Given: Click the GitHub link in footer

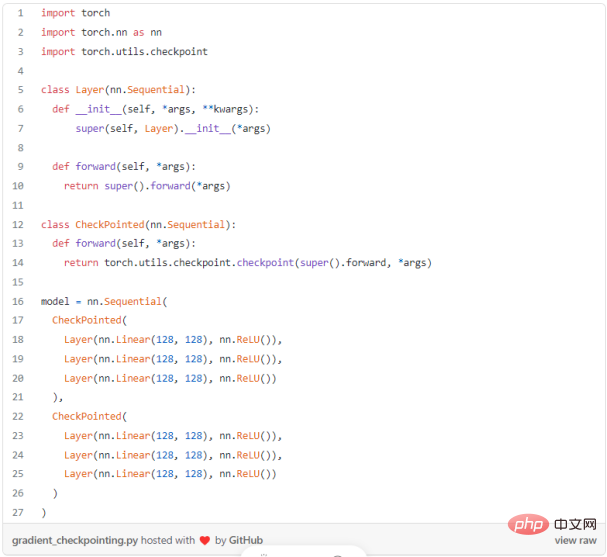Looking at the screenshot, I should pyautogui.click(x=246, y=540).
